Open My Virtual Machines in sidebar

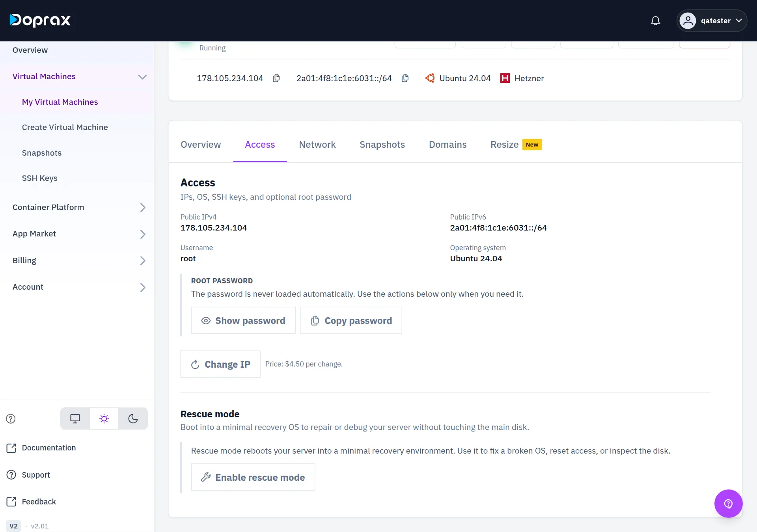[x=60, y=102]
